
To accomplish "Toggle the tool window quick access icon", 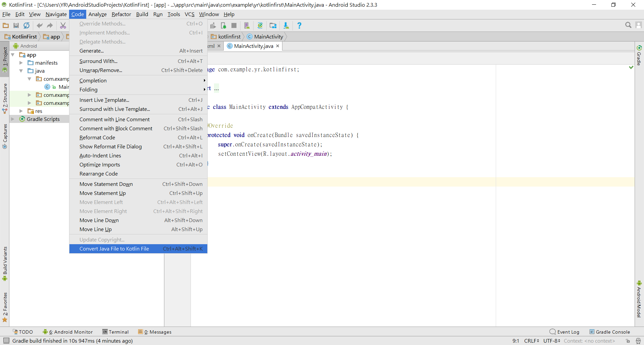I will (x=6, y=341).
